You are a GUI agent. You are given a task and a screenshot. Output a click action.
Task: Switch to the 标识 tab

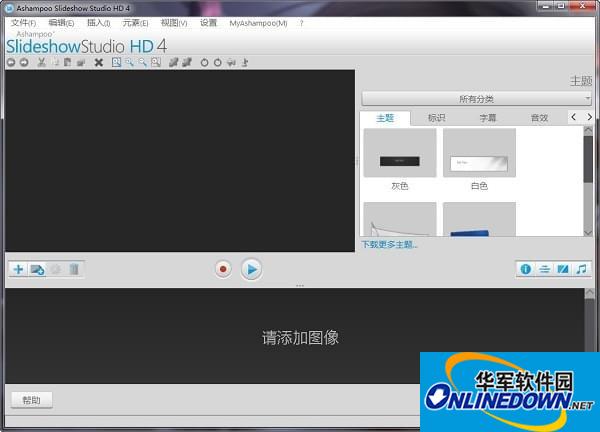point(436,118)
